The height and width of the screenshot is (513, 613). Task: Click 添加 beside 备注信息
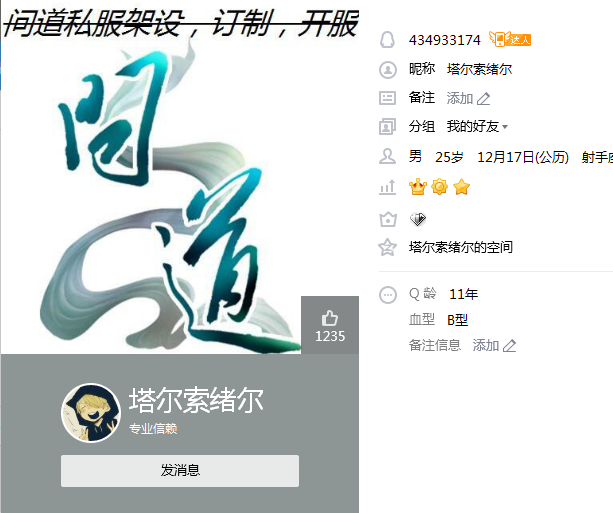pos(486,345)
